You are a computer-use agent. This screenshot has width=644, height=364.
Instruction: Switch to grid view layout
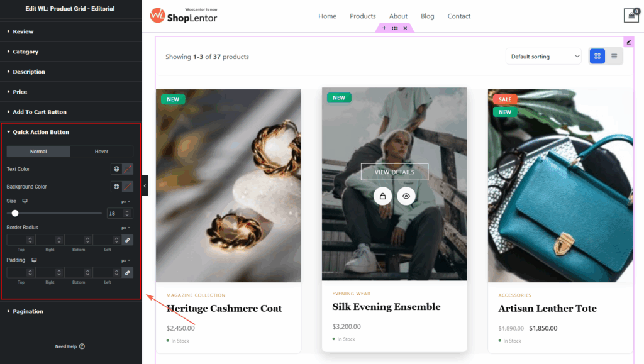597,56
